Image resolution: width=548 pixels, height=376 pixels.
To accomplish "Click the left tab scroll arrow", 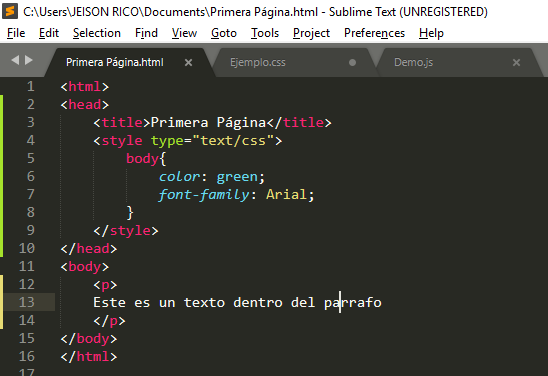I will pos(15,60).
